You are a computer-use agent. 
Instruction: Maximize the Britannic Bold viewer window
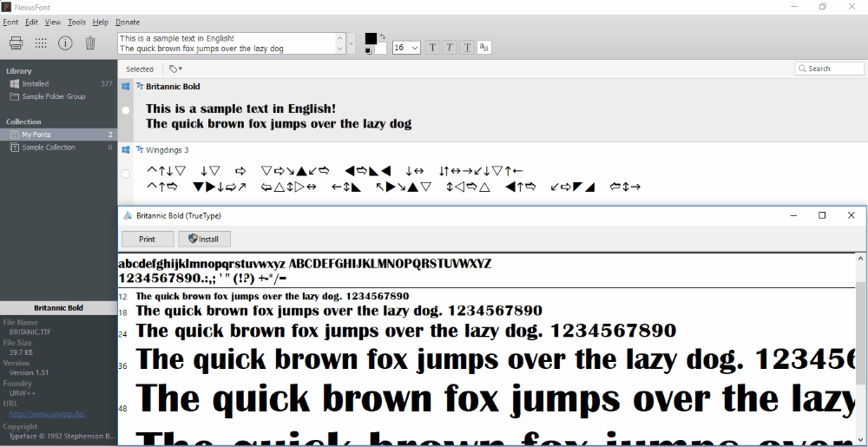tap(822, 215)
